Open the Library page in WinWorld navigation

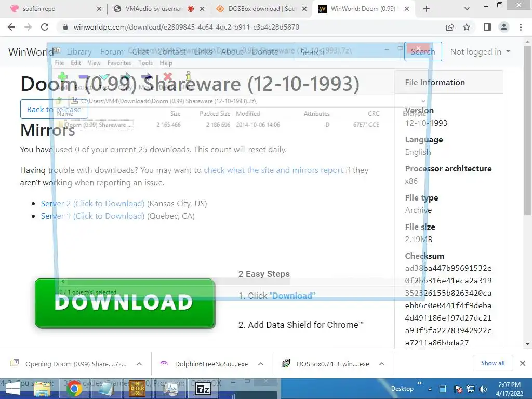tap(79, 52)
